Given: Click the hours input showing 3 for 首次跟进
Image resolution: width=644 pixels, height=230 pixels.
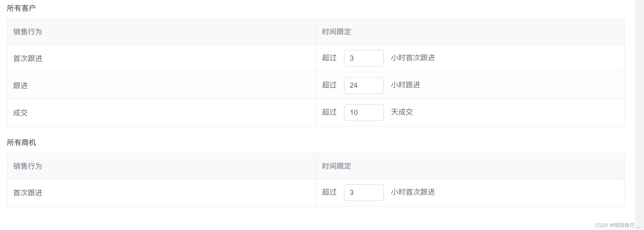Looking at the screenshot, I should [x=364, y=58].
